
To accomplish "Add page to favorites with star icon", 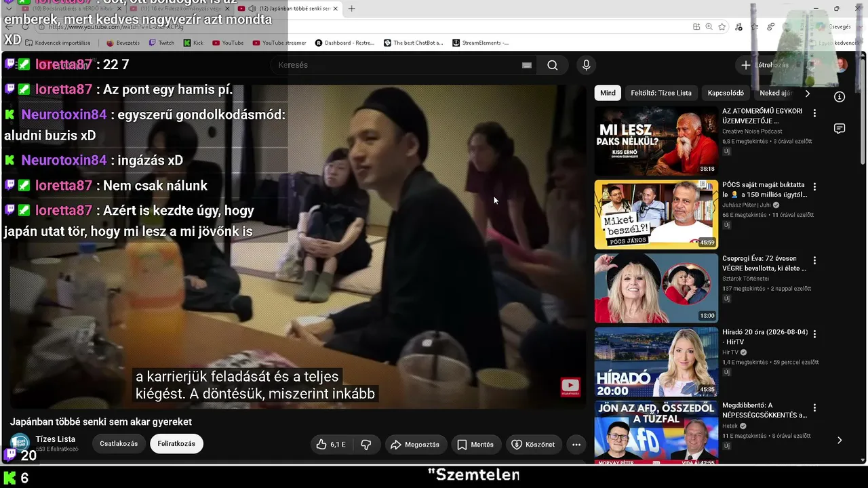I will point(722,26).
